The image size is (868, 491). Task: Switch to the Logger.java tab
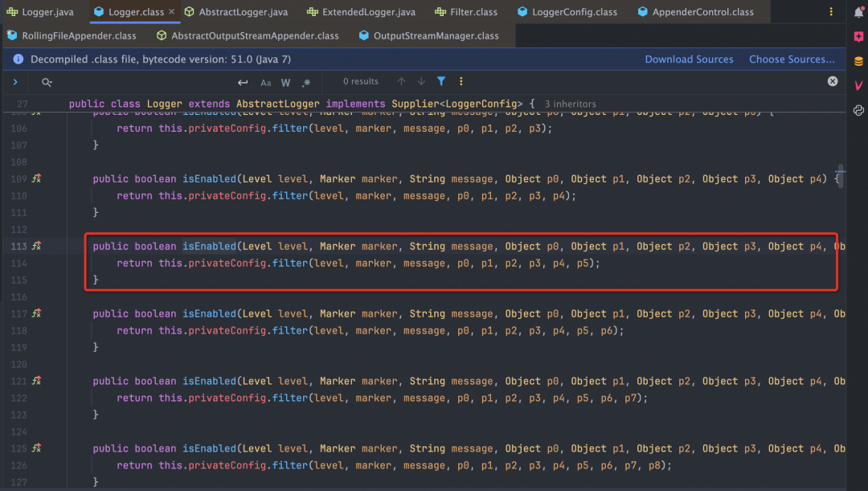(40, 11)
